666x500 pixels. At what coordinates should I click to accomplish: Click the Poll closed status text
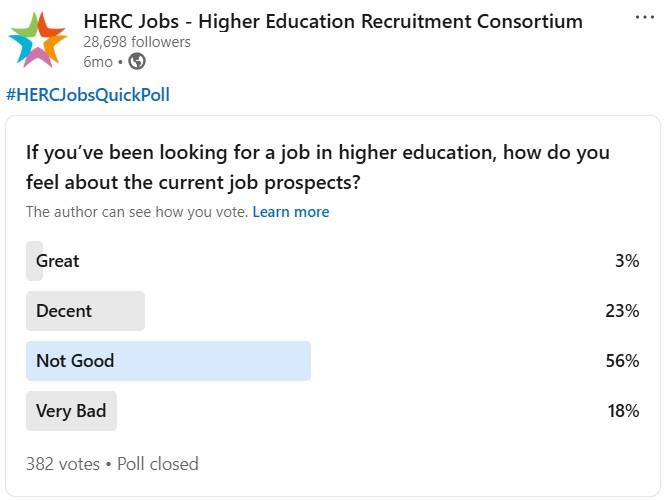click(158, 464)
